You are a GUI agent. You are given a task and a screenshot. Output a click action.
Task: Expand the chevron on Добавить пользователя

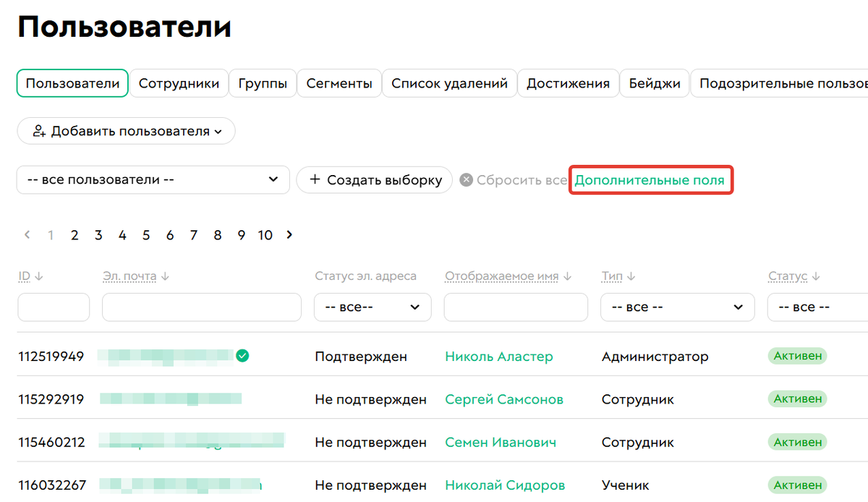click(220, 131)
